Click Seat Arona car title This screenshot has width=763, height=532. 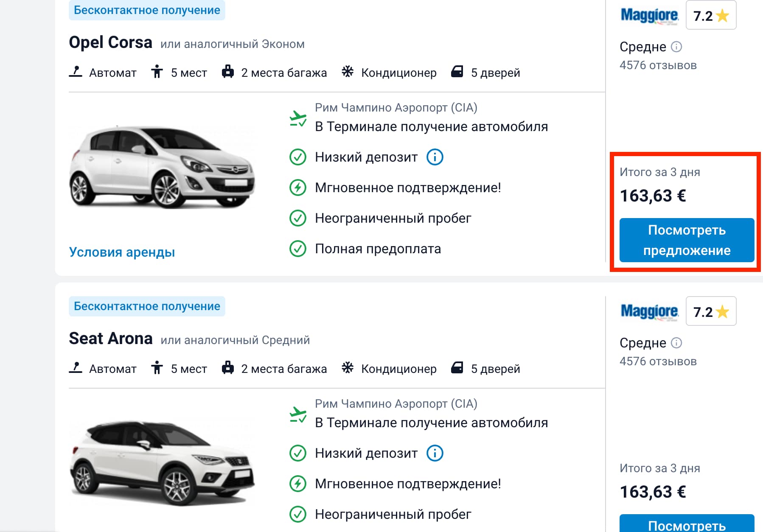click(111, 339)
